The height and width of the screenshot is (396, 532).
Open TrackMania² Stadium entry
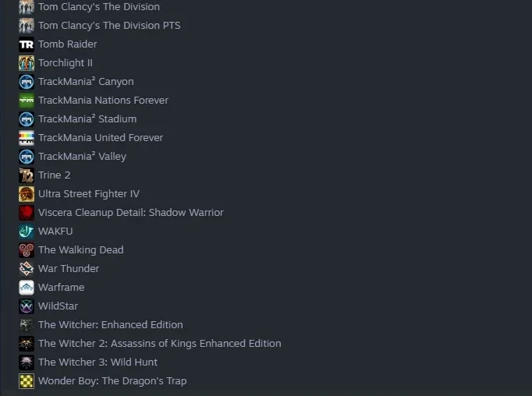coord(87,119)
